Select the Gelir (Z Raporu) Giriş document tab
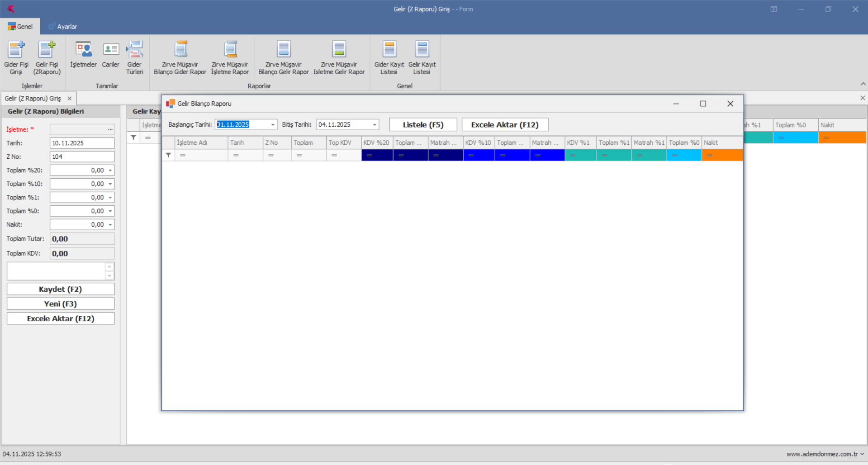Screen dimensions: 868x465 pyautogui.click(x=33, y=99)
